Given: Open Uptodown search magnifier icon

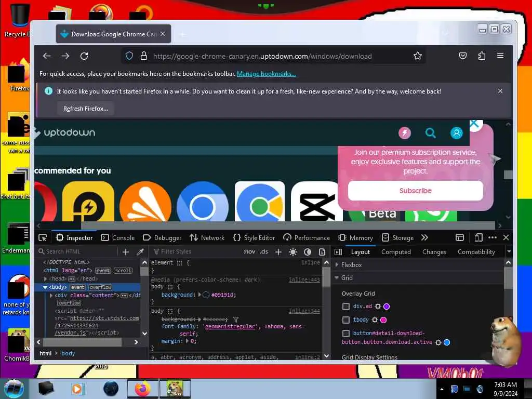Looking at the screenshot, I should (x=431, y=133).
